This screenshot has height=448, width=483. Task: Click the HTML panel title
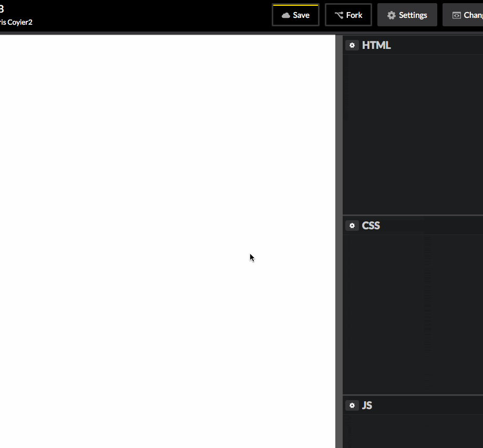pyautogui.click(x=376, y=45)
